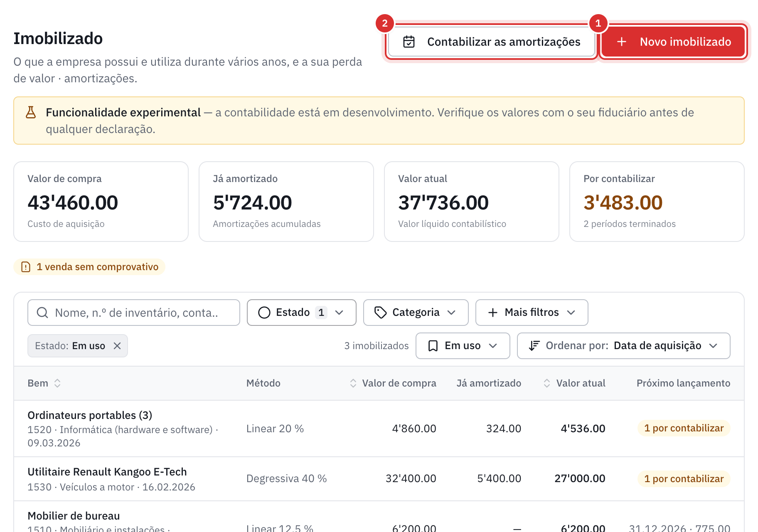This screenshot has width=758, height=532.
Task: Sort by Valor atual column header
Action: (574, 383)
